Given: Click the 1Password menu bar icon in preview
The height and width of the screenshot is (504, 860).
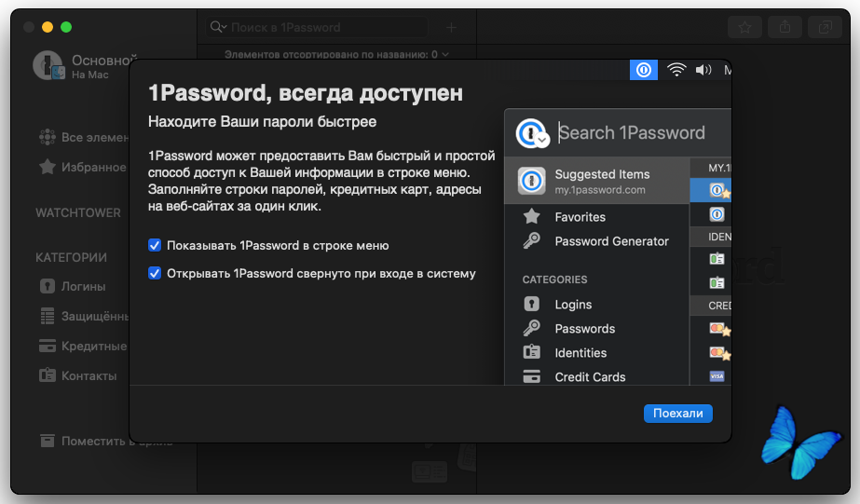Looking at the screenshot, I should click(643, 70).
